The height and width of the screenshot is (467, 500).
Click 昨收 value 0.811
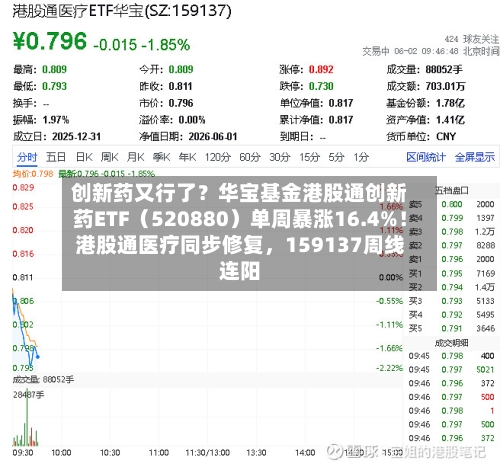pyautogui.click(x=180, y=86)
